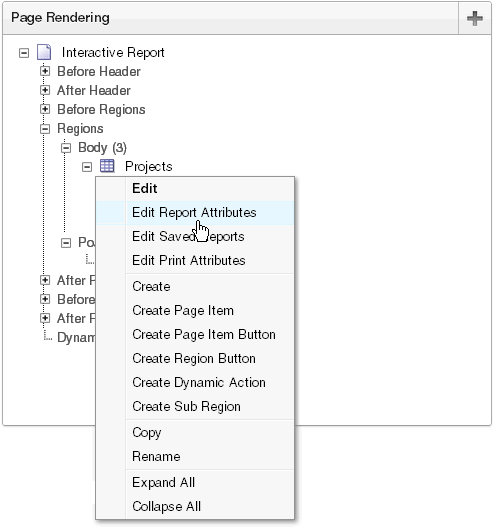Screen dimensions: 494x527
Task: Collapse the Interactive Report root node
Action: 24,53
